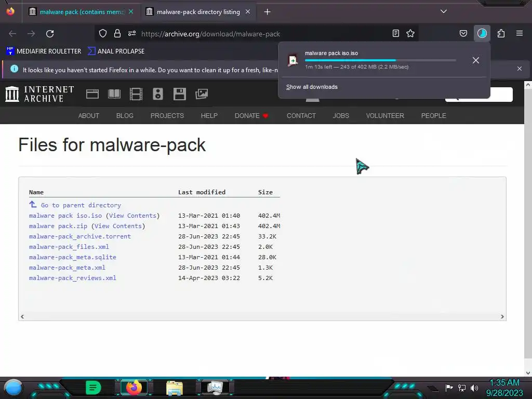Open the BLOG menu link

pos(125,116)
